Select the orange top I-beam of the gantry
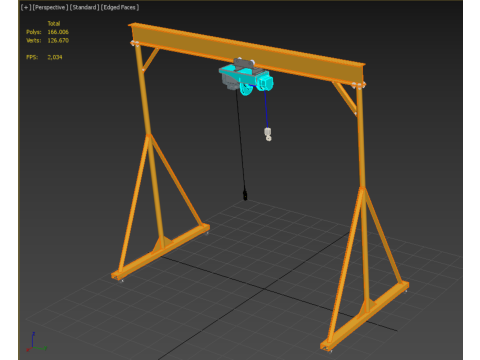 [247, 53]
